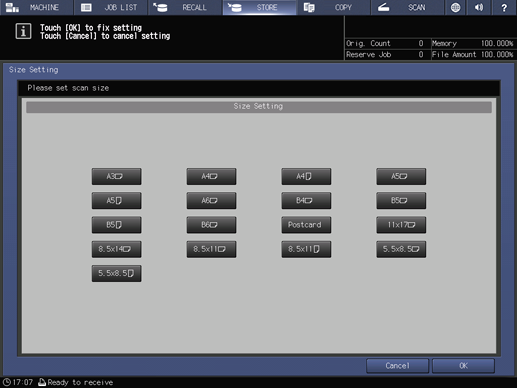Open help with the question mark icon
Image resolution: width=517 pixels, height=388 pixels.
click(x=504, y=7)
